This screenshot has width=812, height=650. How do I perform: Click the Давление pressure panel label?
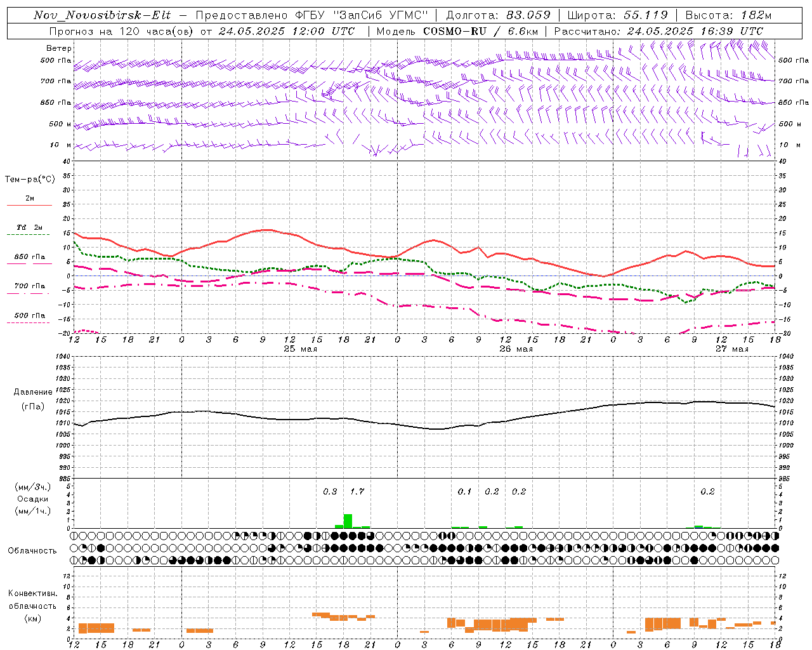coord(33,392)
